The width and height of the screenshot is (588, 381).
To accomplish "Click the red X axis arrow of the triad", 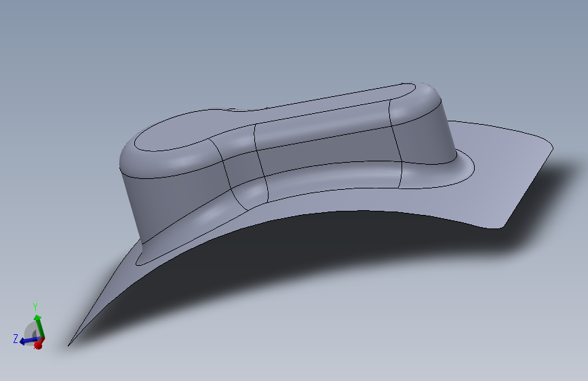I will (39, 344).
